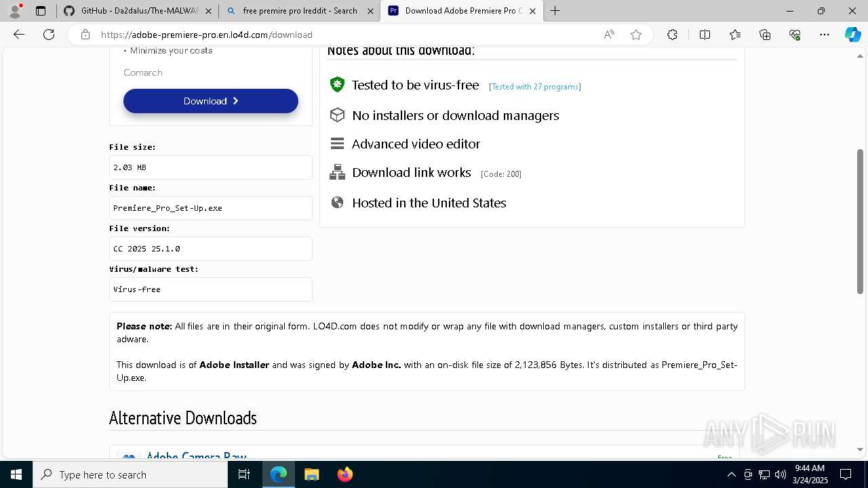Switch to the free premire pro search tab

tap(299, 11)
